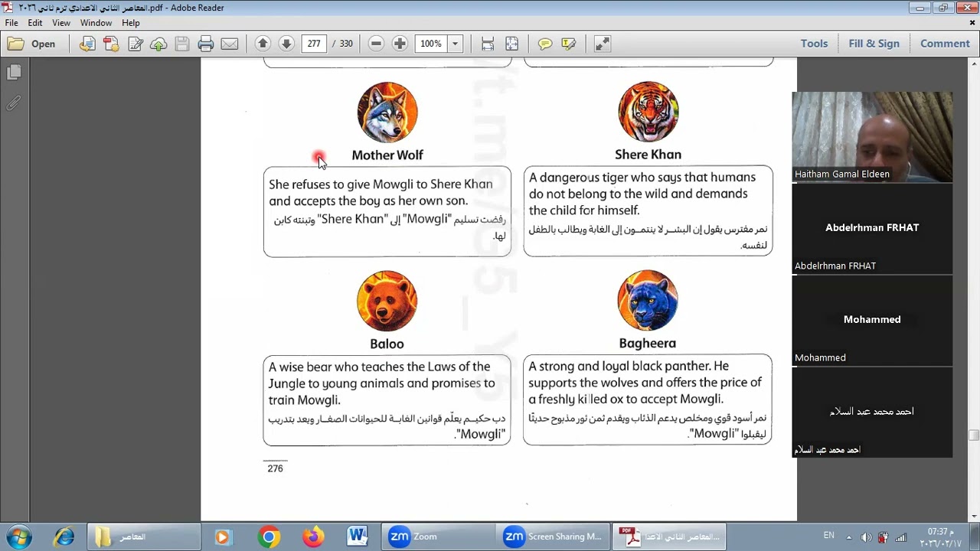The width and height of the screenshot is (980, 551).
Task: Click the 'Shere Khan' heading text
Action: [648, 155]
